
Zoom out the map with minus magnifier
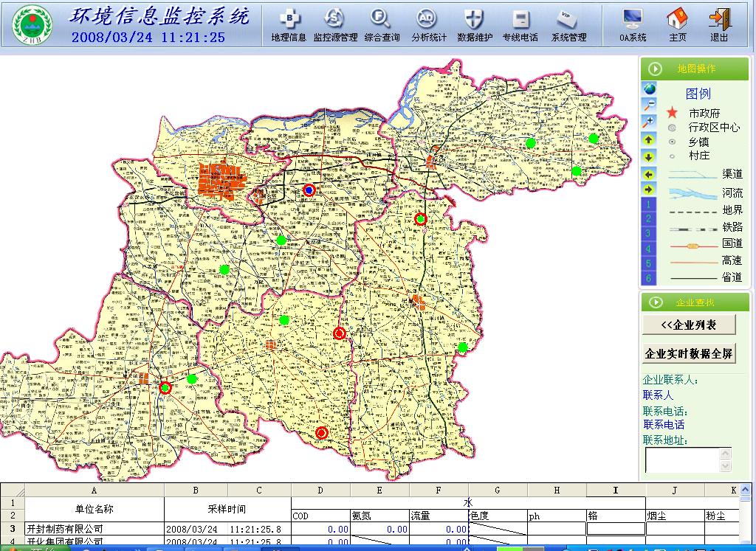pos(649,105)
